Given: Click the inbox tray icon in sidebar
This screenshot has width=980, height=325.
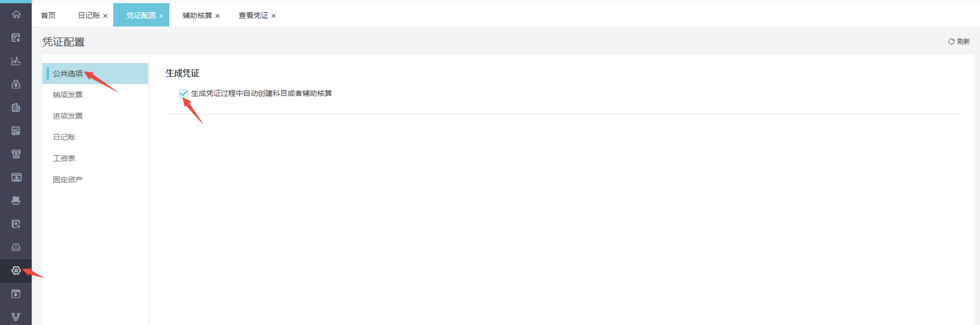Looking at the screenshot, I should 16,247.
